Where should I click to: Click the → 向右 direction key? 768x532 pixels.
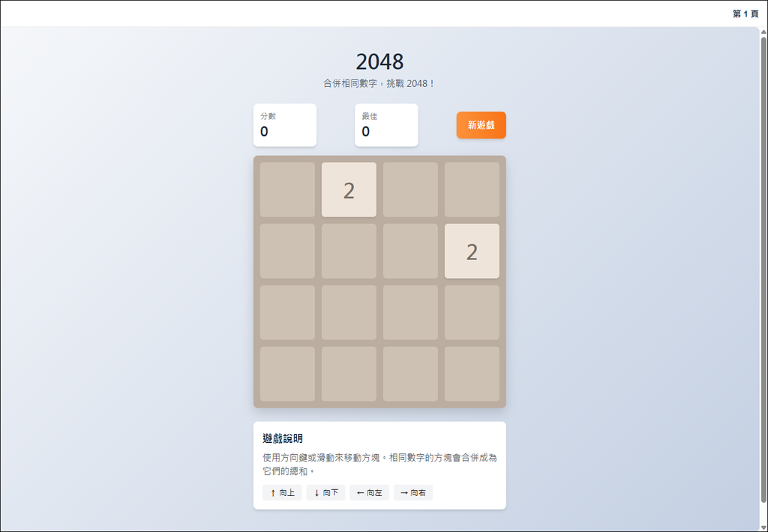point(413,492)
